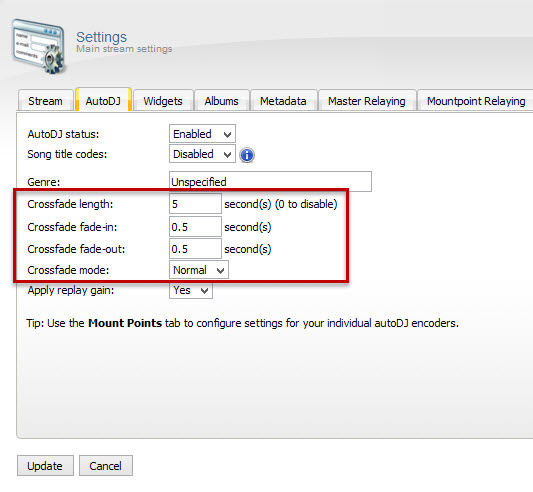This screenshot has height=492, width=533.
Task: Open the Song title codes dropdown
Action: pos(202,154)
